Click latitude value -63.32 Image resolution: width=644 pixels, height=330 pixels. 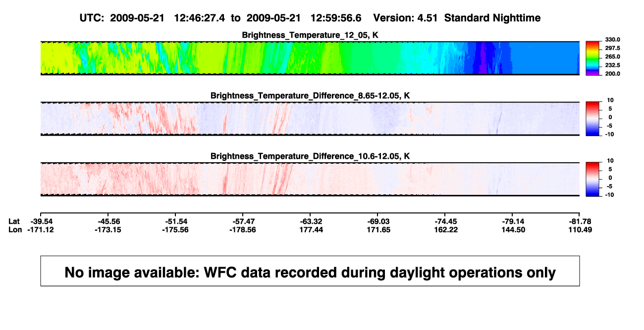pos(310,221)
